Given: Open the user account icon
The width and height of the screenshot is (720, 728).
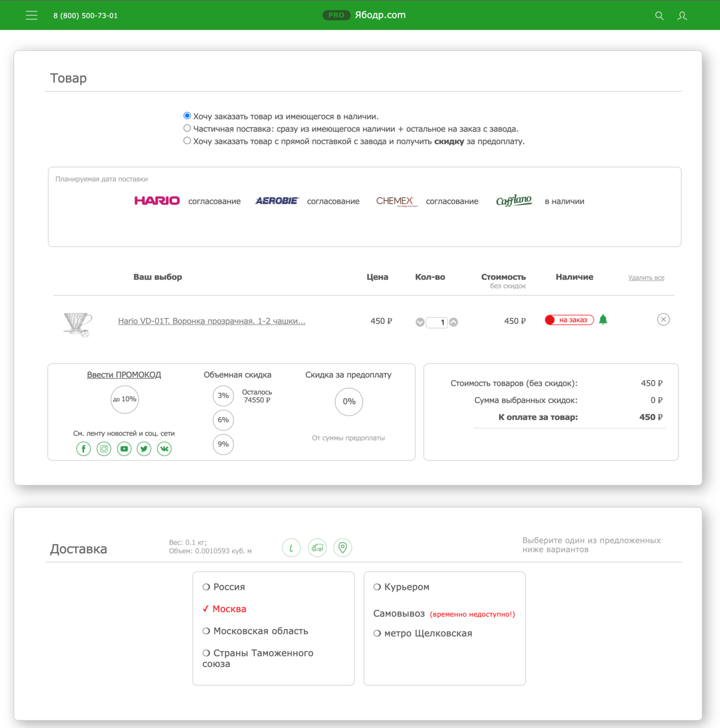Looking at the screenshot, I should tap(682, 16).
